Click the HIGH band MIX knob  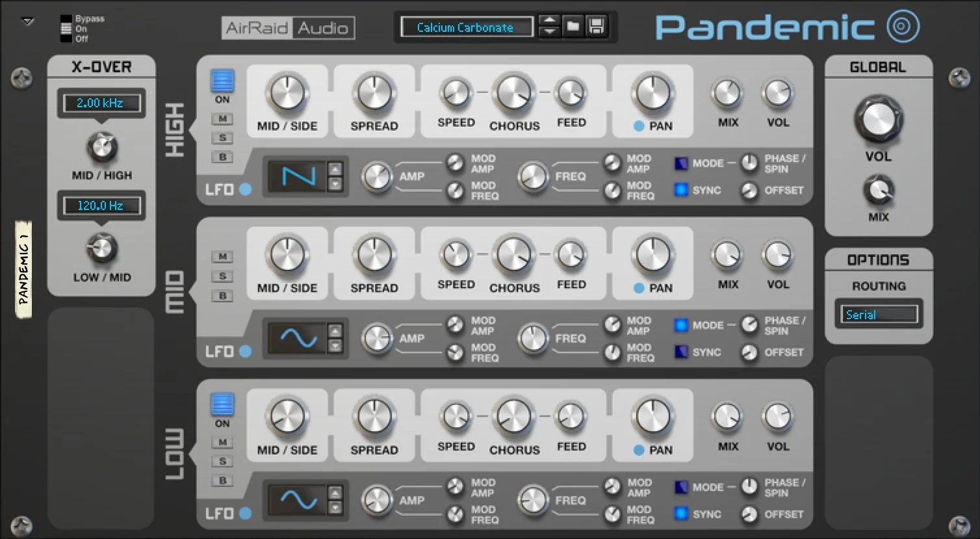point(727,94)
